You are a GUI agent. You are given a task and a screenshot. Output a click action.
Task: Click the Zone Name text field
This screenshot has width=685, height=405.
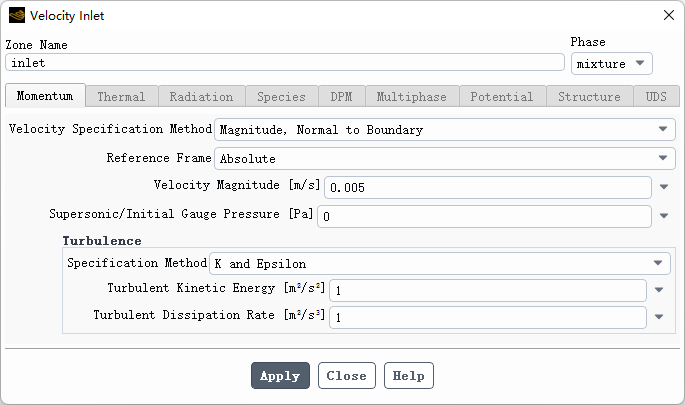(285, 62)
